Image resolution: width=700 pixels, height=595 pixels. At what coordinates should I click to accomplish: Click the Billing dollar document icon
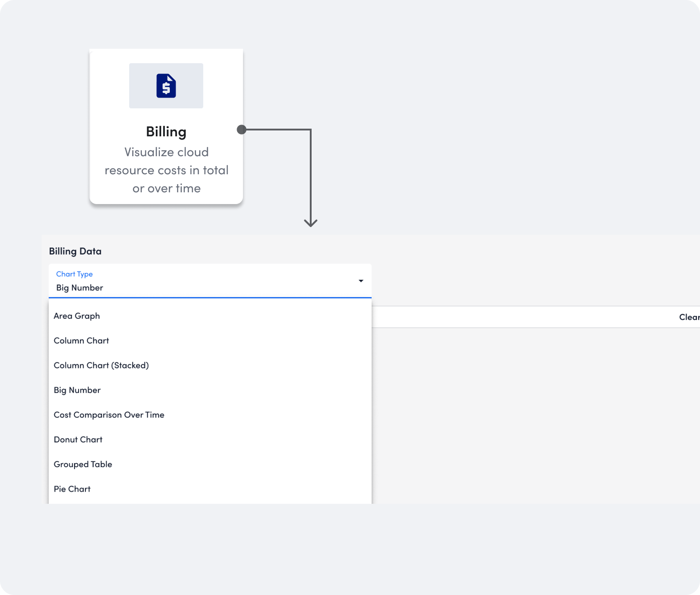(x=166, y=86)
